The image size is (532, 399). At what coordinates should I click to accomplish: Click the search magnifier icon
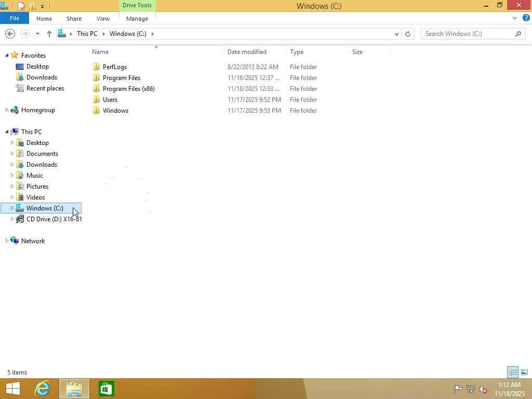(518, 34)
